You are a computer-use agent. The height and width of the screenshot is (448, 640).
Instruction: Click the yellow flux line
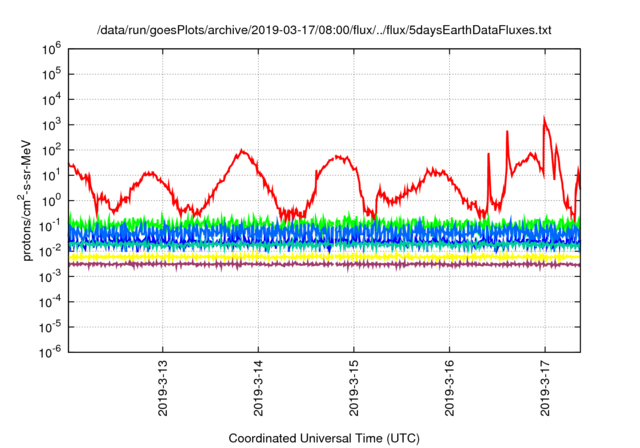(324, 257)
